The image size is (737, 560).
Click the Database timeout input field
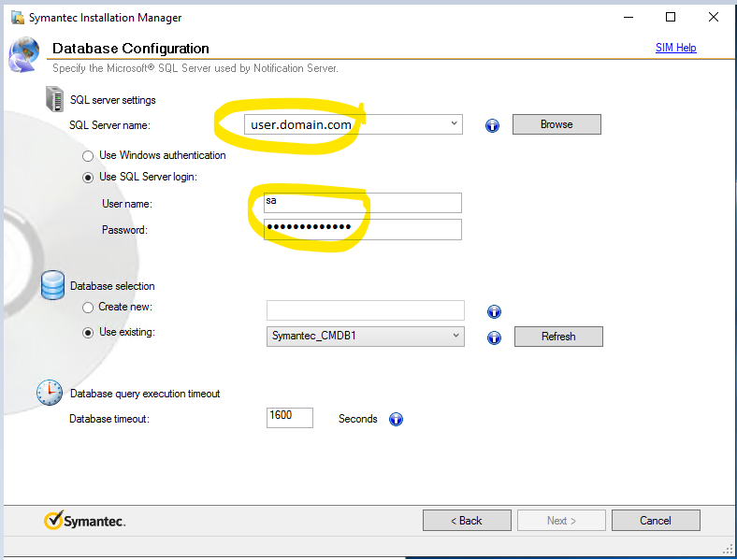(x=289, y=418)
